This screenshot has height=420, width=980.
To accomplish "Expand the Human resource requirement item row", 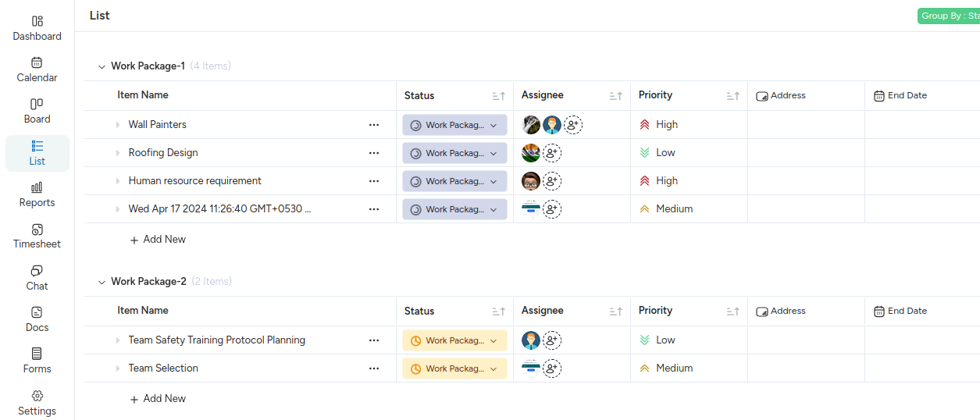I will tap(118, 181).
